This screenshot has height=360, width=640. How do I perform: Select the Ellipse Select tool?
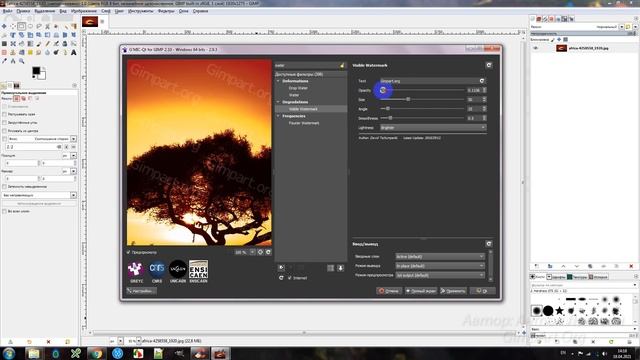[30, 26]
